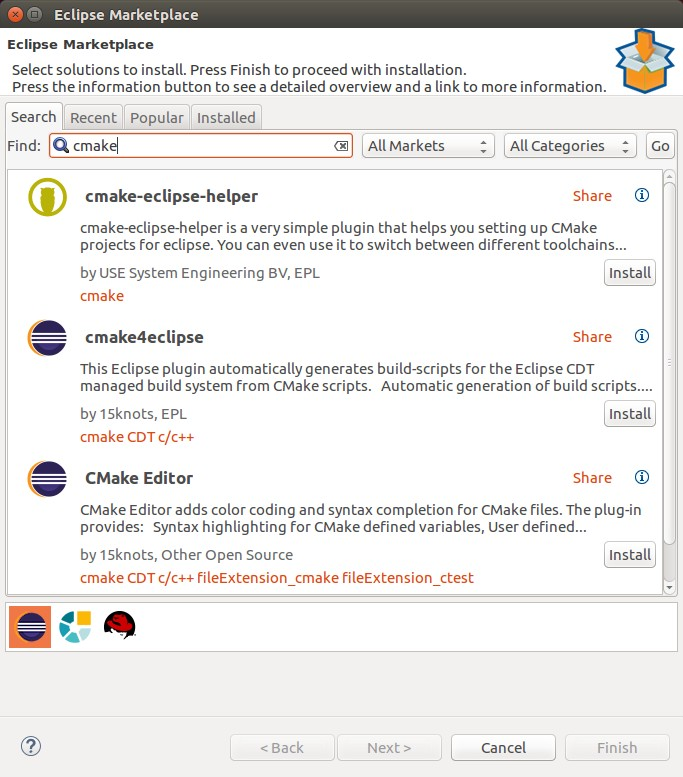Click the cmake4eclipse Eclipse logo
The width and height of the screenshot is (683, 777).
point(47,338)
